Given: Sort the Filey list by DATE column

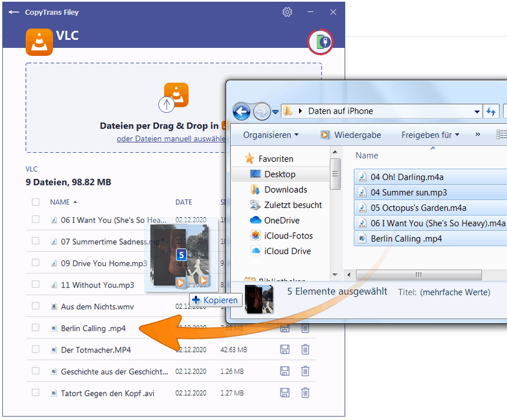Looking at the screenshot, I should click(184, 202).
